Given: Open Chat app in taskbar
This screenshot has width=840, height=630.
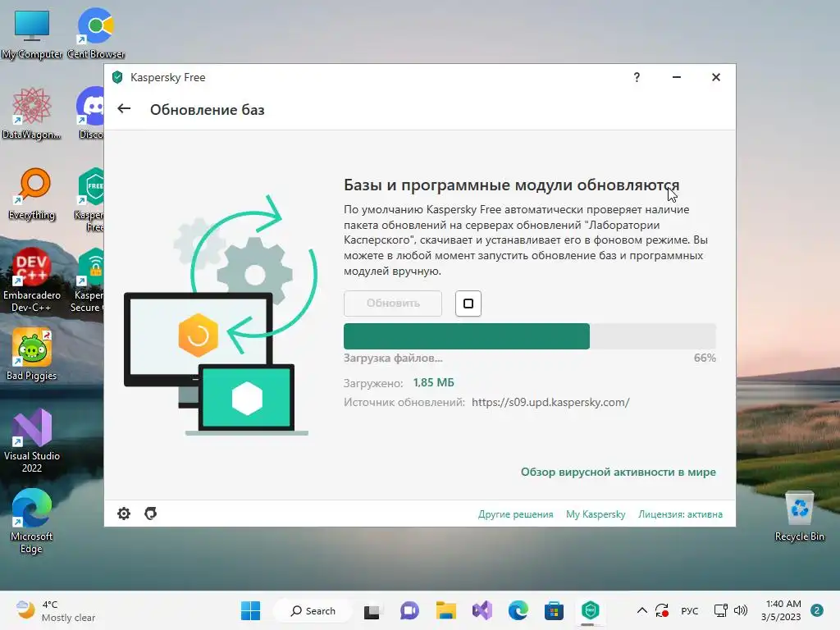Looking at the screenshot, I should tap(409, 610).
